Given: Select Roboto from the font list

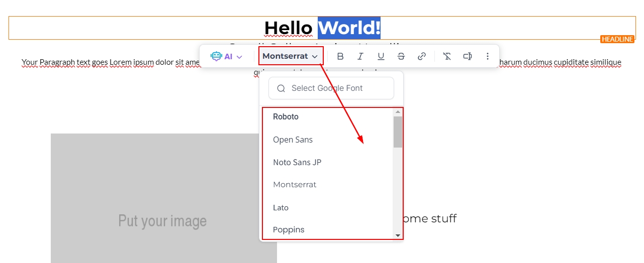Looking at the screenshot, I should (286, 116).
